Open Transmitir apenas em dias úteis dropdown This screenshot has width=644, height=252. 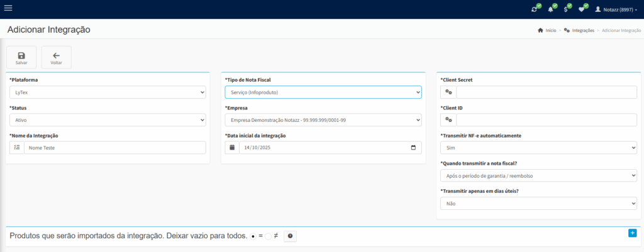[538, 204]
